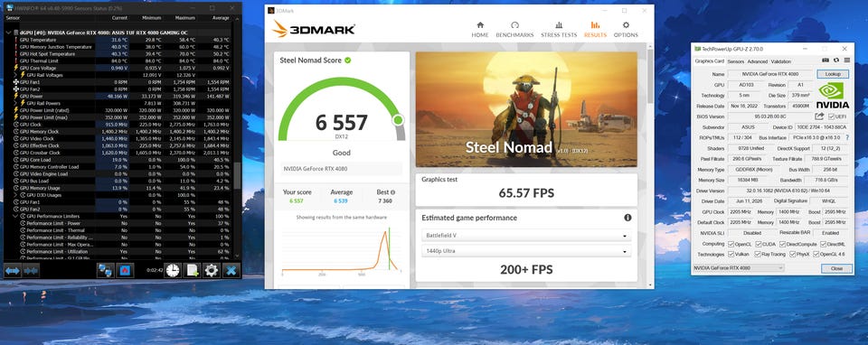Open 1440p Ultra resolution dropdown

click(526, 251)
